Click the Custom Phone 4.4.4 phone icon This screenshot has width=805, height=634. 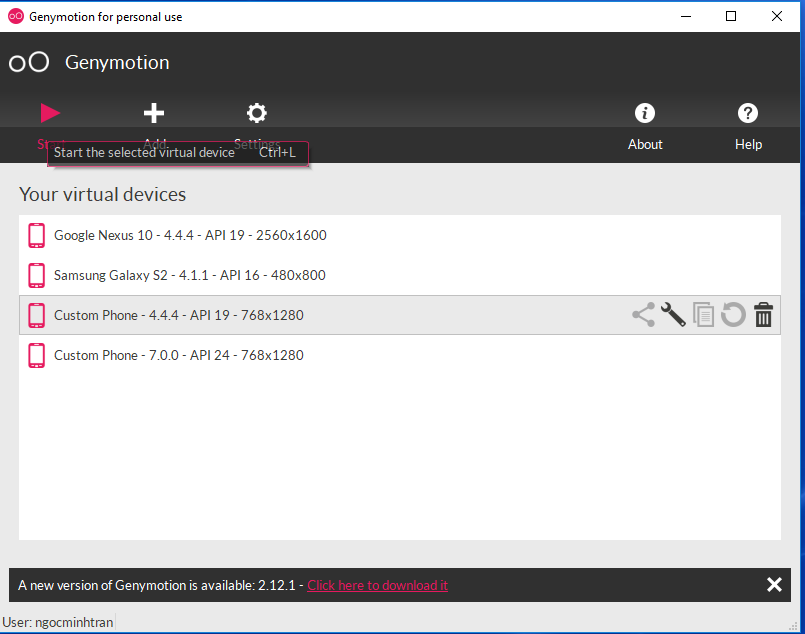[x=36, y=315]
